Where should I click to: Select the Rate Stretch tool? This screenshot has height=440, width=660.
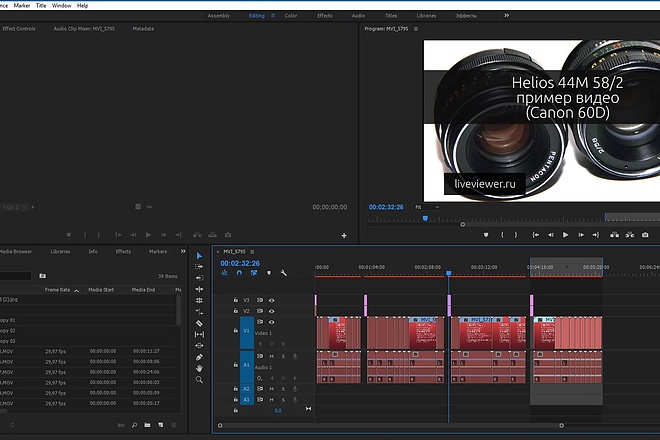point(199,312)
